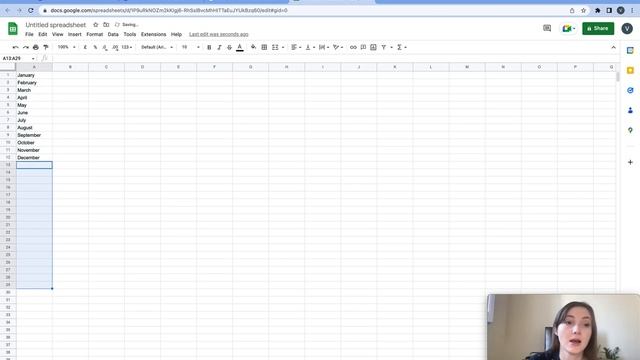Image resolution: width=640 pixels, height=360 pixels.
Task: Open the Name box dropdown arrow
Action: click(33, 59)
